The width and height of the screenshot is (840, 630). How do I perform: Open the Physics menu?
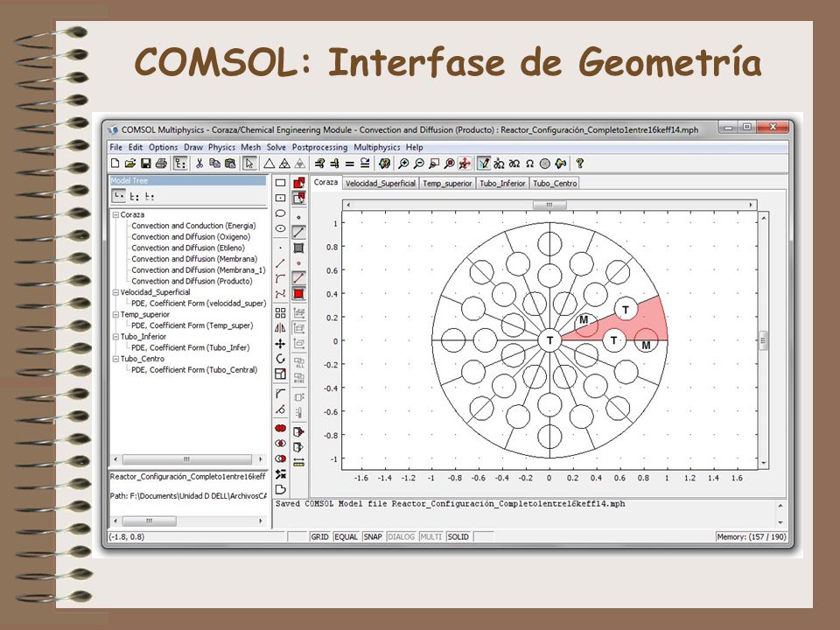pyautogui.click(x=221, y=147)
